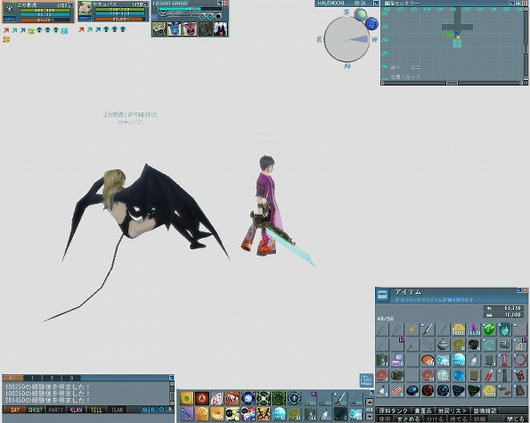Choose the grey lidded pot item
This screenshot has width=530, height=423.
click(443, 344)
